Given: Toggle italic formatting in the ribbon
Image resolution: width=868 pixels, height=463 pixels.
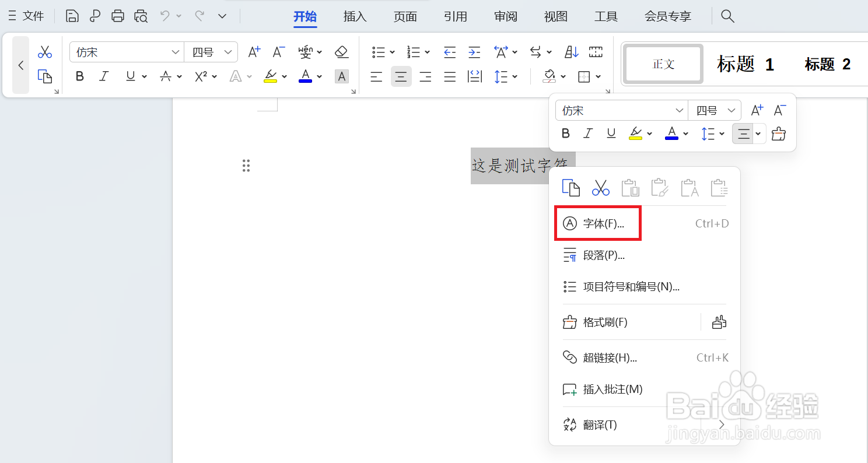Looking at the screenshot, I should 103,76.
